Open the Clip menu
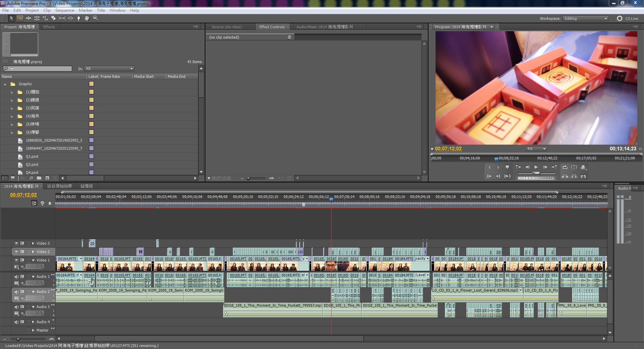The width and height of the screenshot is (644, 349). (47, 10)
